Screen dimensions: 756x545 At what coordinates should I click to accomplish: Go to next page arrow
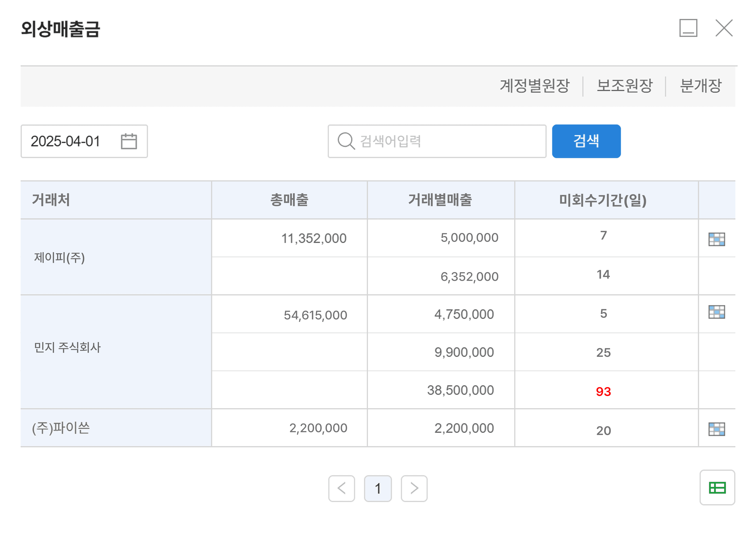414,488
